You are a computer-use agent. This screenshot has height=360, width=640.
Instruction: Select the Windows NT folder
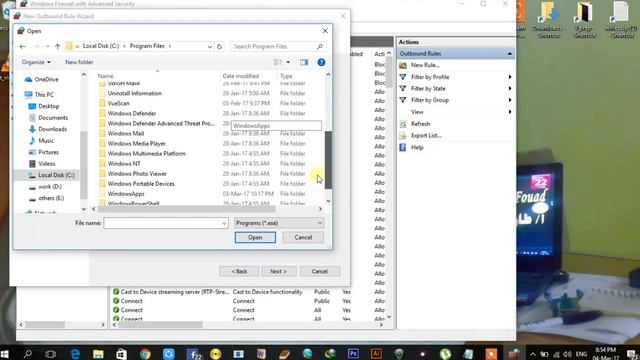(x=124, y=164)
